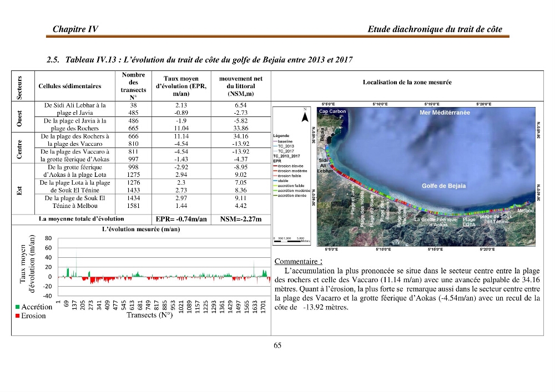Click the transect number 1581
Screen dimensions: 555x392
133,206
